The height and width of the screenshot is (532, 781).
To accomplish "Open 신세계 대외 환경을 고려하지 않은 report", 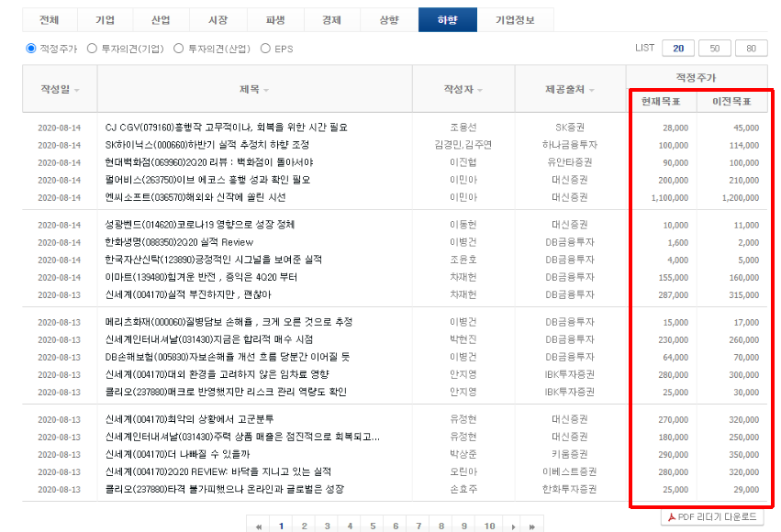I will click(x=218, y=374).
